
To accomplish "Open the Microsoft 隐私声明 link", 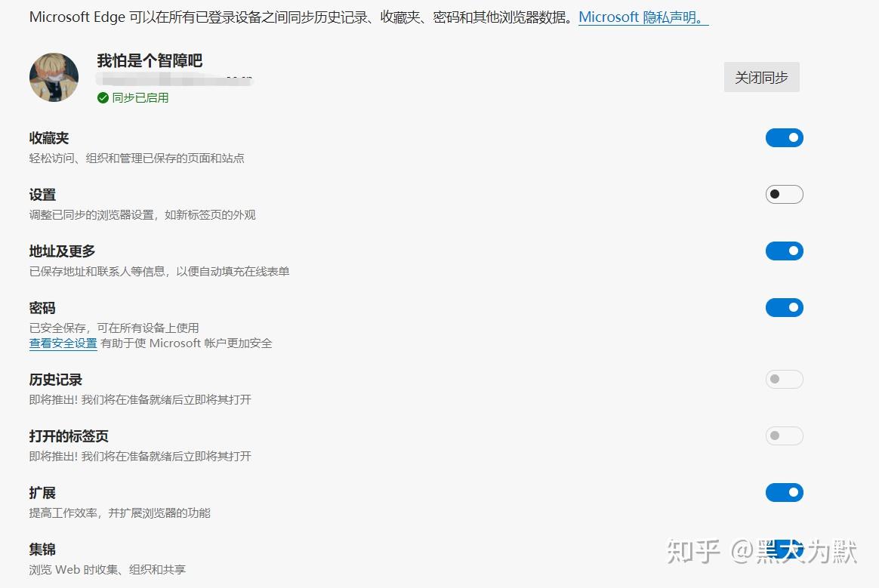I will (x=643, y=17).
